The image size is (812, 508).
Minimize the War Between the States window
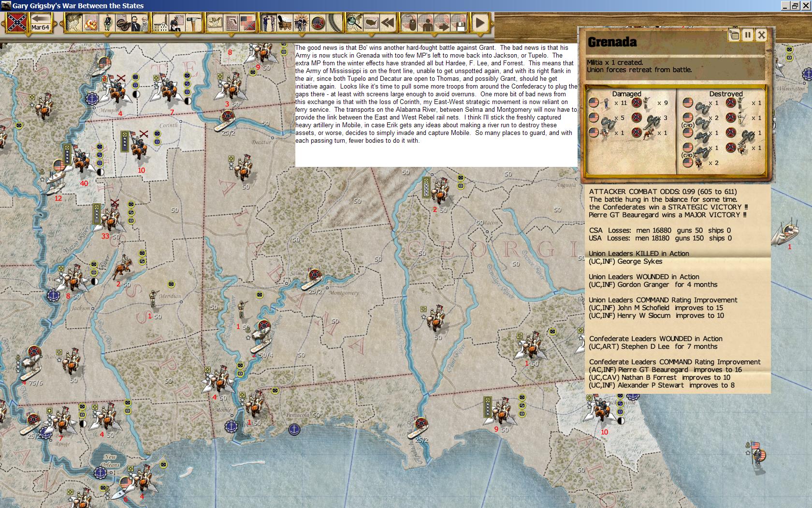point(785,6)
